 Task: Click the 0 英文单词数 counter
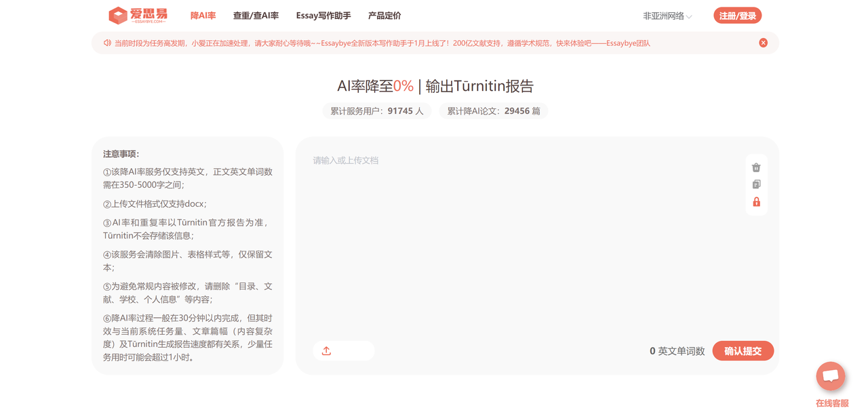[x=677, y=351]
